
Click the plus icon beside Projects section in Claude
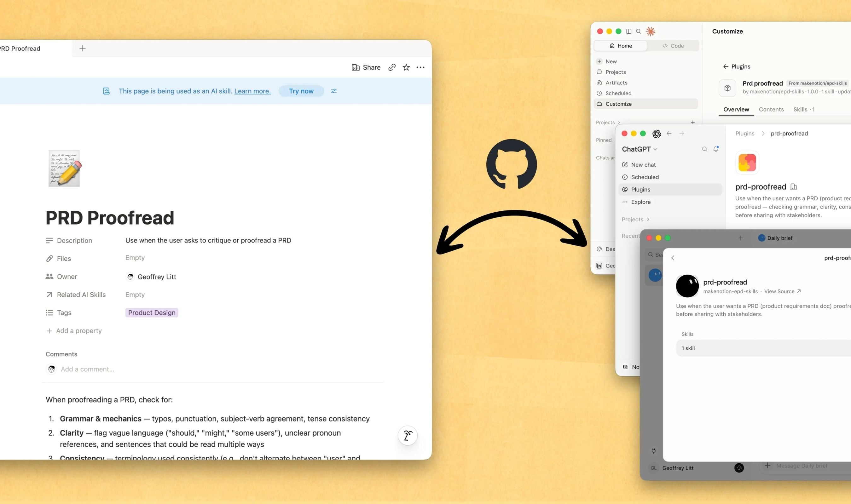pos(692,122)
